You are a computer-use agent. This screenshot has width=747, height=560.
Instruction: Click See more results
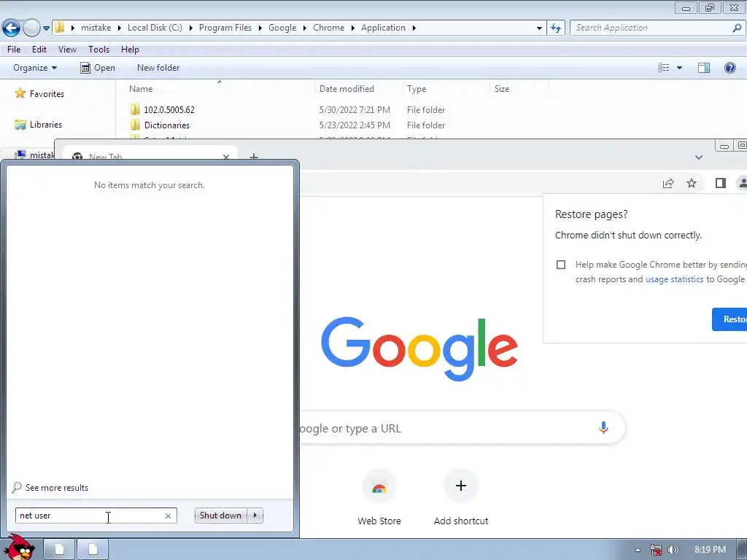(50, 488)
